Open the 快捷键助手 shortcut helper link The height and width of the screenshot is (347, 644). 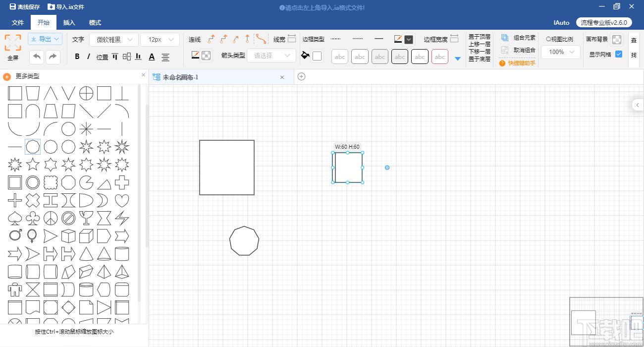518,63
